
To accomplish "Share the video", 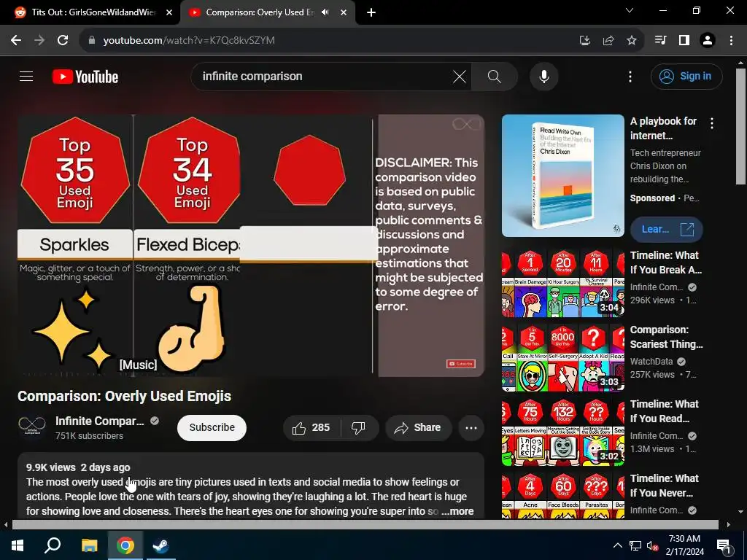I will click(x=418, y=427).
